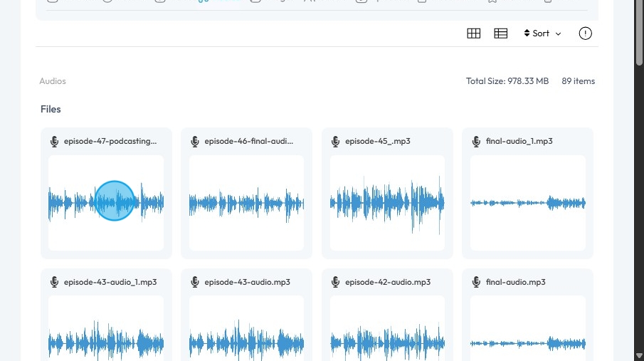Click microphone icon of final-audio.mp3

(x=476, y=282)
